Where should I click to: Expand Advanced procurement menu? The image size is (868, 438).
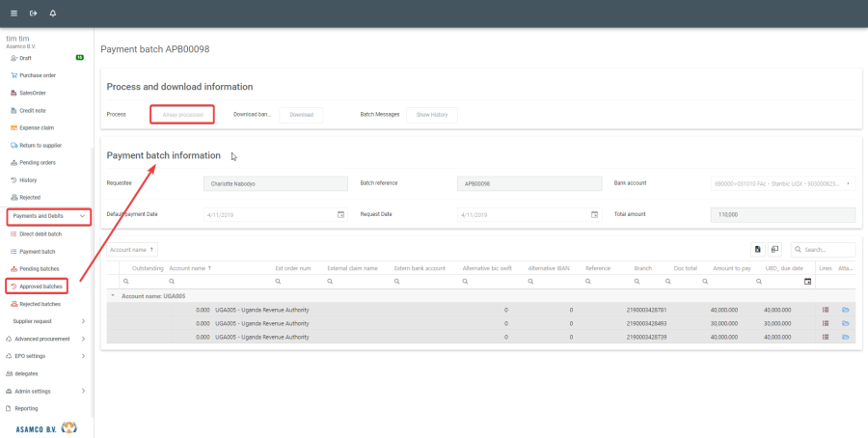point(83,339)
